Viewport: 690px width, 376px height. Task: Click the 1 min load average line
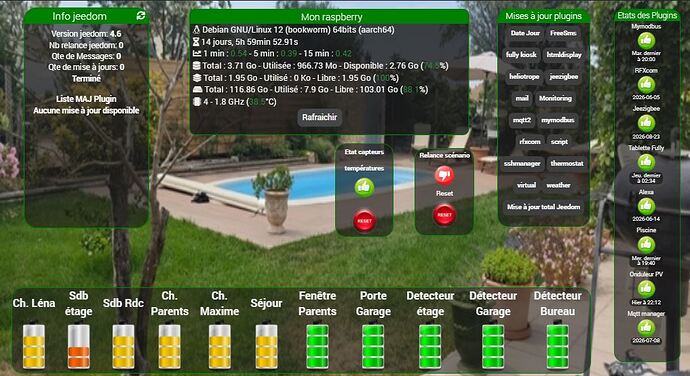tap(272, 54)
